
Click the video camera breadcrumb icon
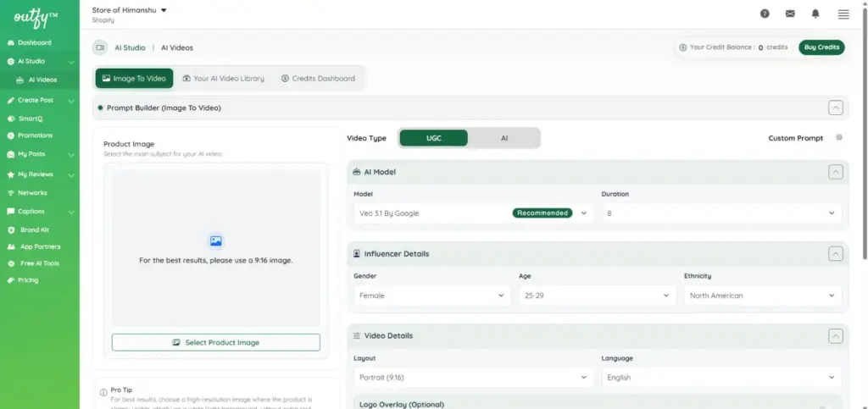100,47
